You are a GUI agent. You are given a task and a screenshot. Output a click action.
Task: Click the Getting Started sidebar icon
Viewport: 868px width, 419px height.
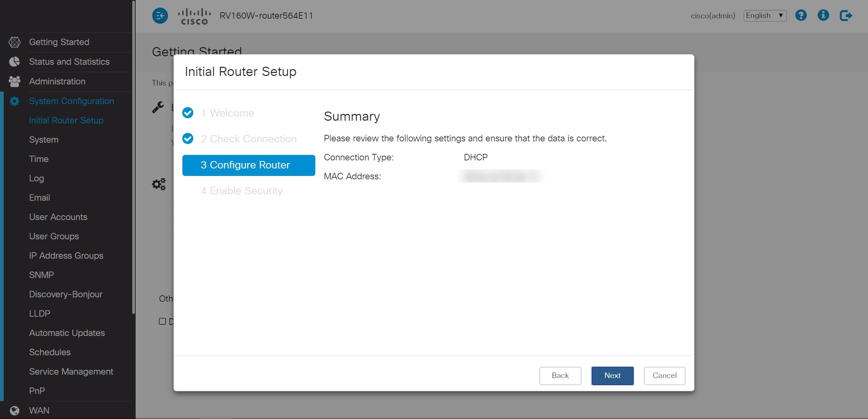[14, 42]
